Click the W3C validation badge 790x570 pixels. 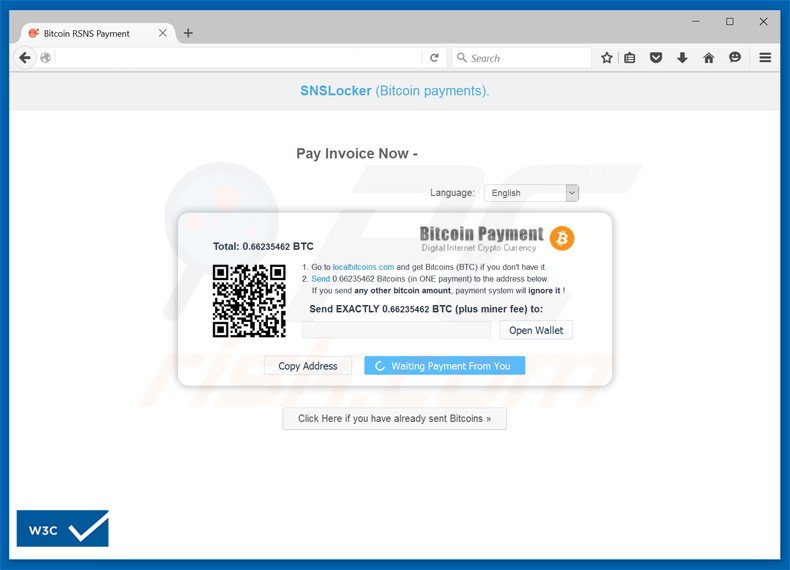pyautogui.click(x=62, y=528)
